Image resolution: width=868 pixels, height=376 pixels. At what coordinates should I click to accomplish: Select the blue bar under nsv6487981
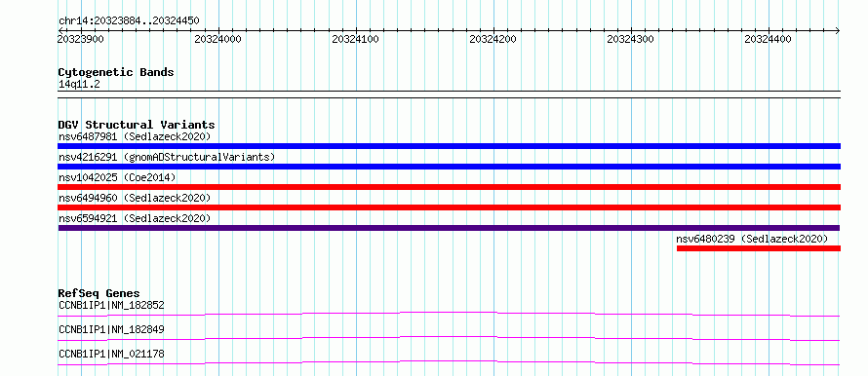[450, 146]
